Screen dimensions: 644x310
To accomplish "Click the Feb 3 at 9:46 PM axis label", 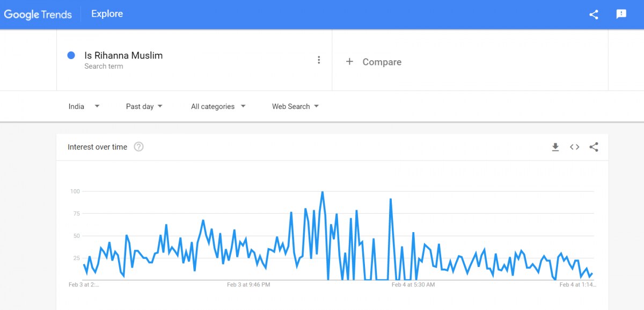I will tap(248, 285).
